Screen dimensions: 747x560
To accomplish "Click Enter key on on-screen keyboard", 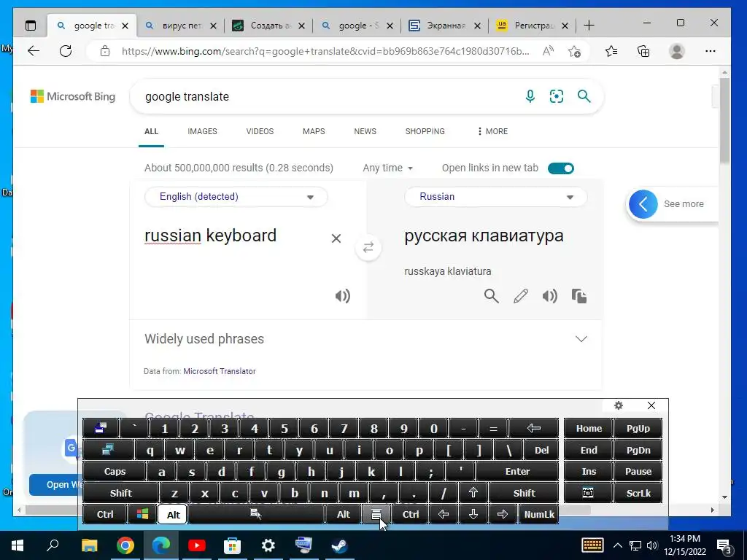I will click(517, 472).
